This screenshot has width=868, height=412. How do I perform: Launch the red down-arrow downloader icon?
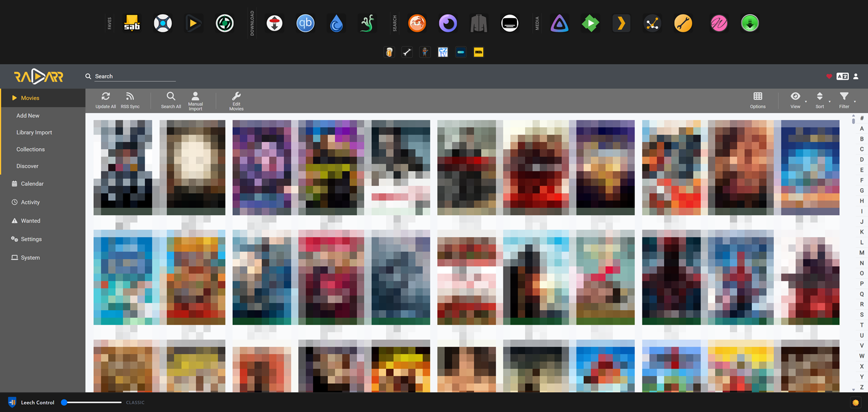point(275,23)
